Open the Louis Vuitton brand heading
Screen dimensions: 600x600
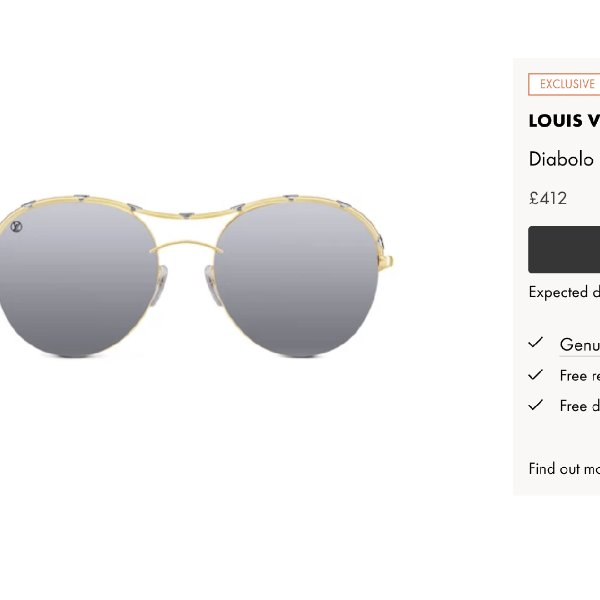click(564, 121)
